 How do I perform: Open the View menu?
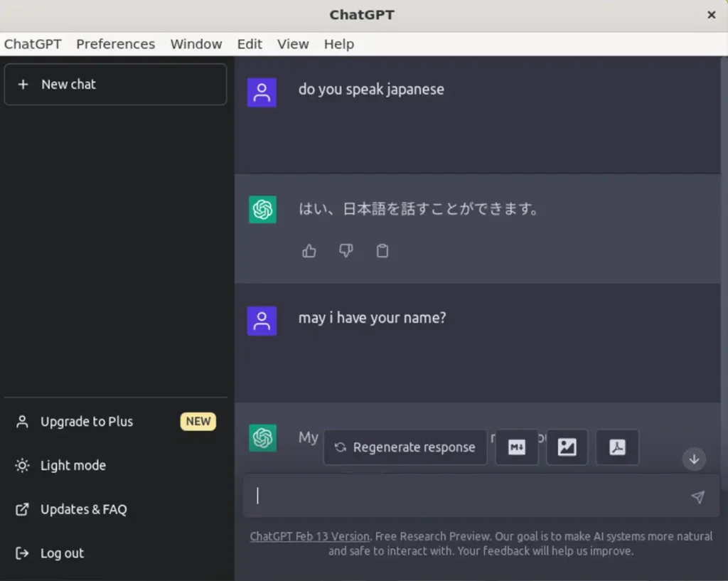(293, 44)
